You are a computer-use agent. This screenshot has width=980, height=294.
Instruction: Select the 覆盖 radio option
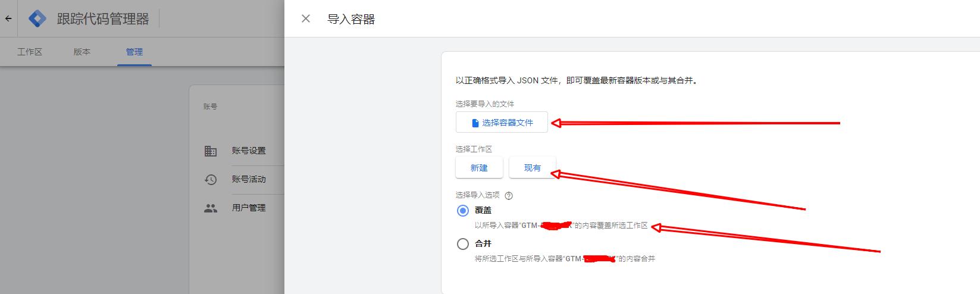[463, 211]
